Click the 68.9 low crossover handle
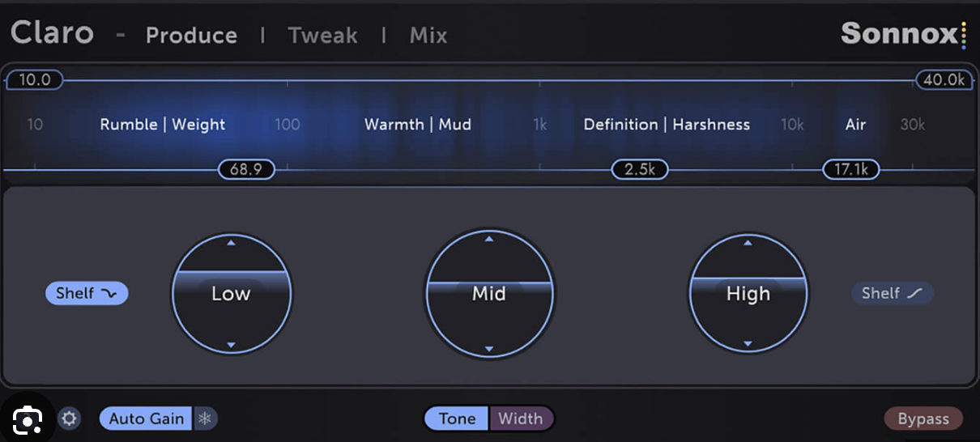Viewport: 980px width, 442px height. coord(246,169)
